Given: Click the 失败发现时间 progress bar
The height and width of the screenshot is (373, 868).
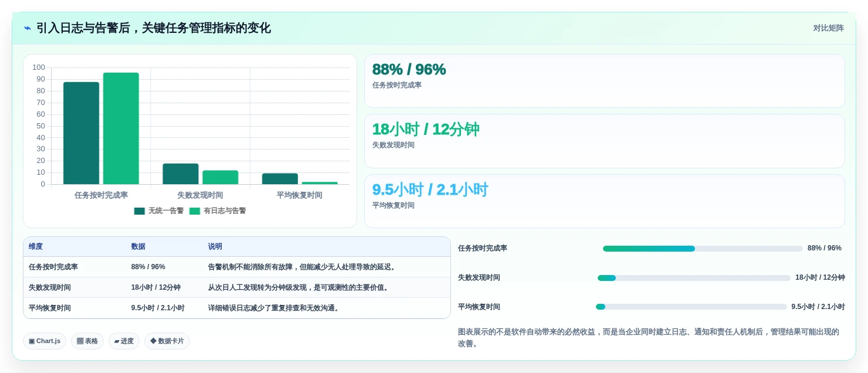Looking at the screenshot, I should tap(694, 278).
